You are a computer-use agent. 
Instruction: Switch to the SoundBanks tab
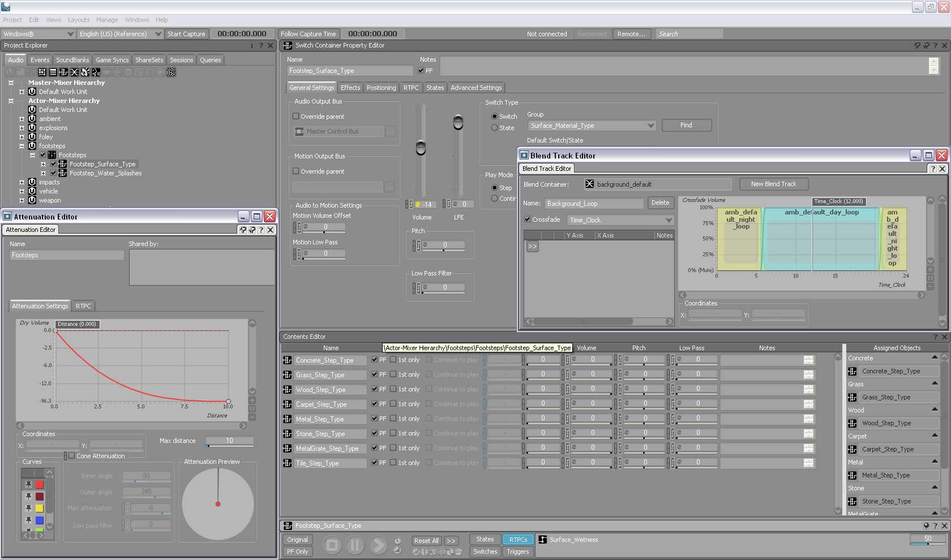click(72, 60)
